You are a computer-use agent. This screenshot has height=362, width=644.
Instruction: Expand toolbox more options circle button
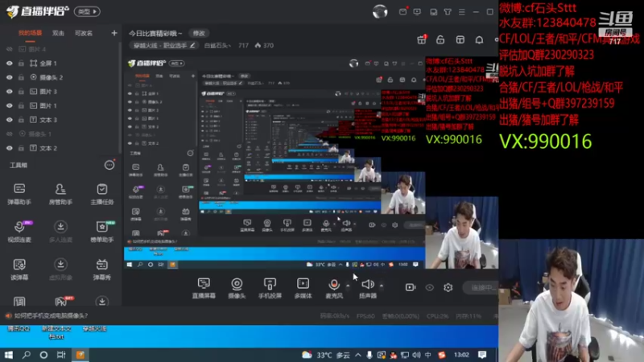pos(109,165)
